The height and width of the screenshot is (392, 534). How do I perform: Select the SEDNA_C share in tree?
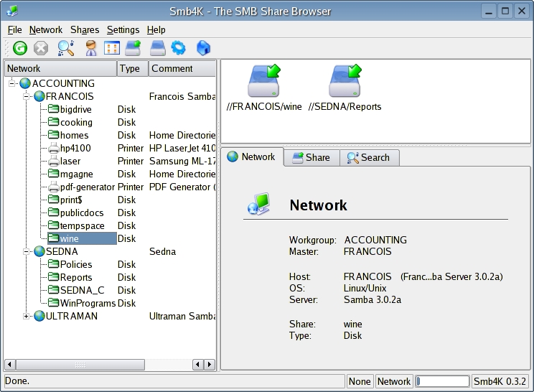[x=82, y=290]
